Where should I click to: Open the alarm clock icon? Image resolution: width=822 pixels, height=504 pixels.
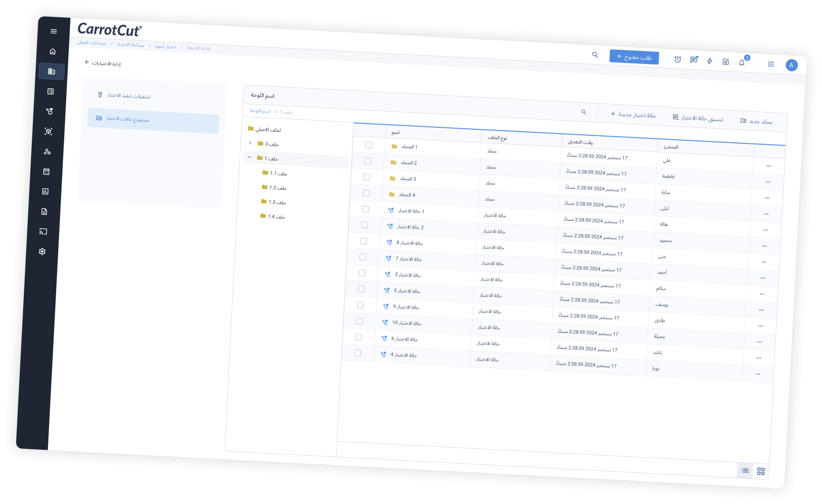pyautogui.click(x=678, y=59)
